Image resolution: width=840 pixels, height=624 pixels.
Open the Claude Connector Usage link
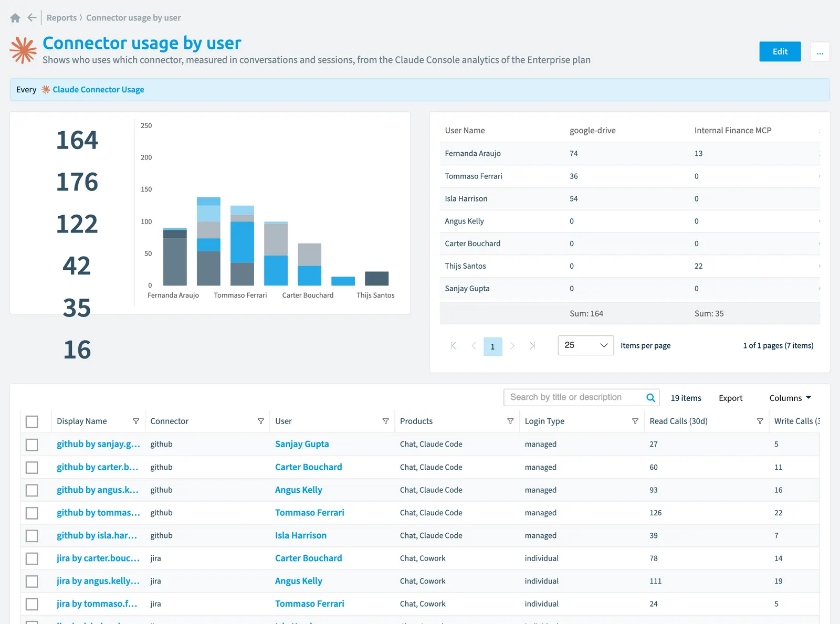[98, 90]
